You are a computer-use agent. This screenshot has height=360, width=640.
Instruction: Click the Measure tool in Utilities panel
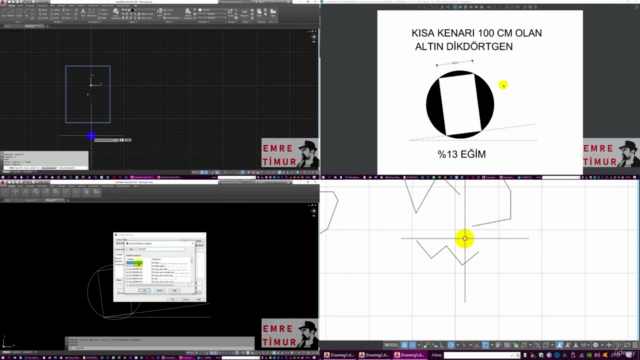pyautogui.click(x=244, y=12)
